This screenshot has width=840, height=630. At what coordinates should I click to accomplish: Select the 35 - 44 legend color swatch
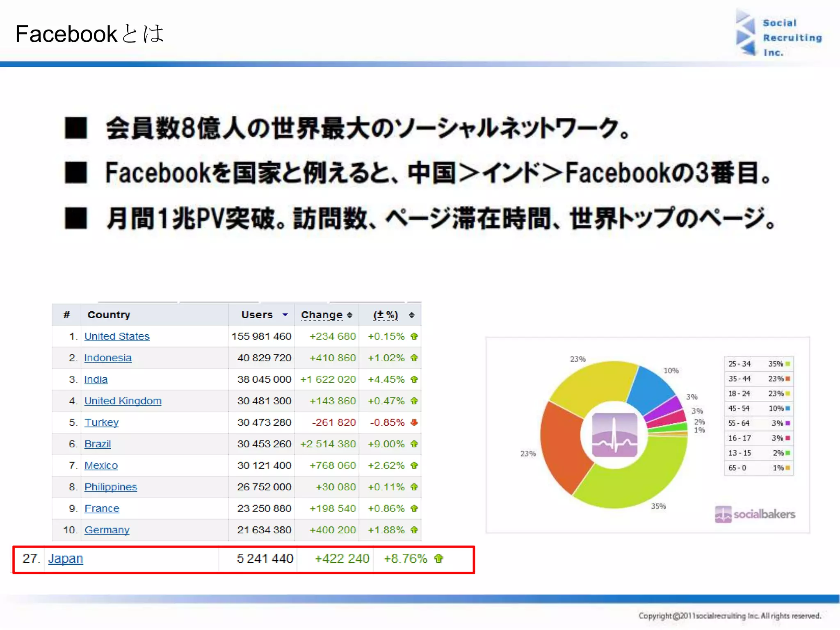click(x=788, y=379)
